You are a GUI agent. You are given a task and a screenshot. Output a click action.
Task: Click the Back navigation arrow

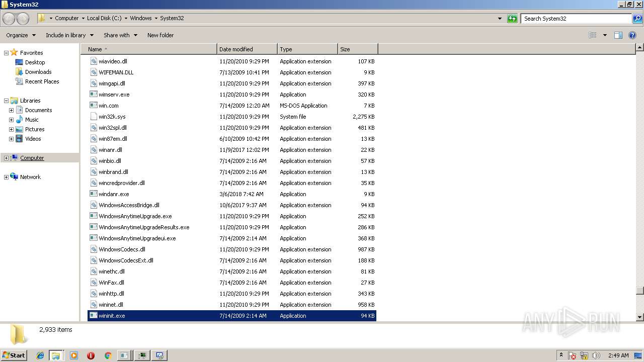[x=9, y=19]
